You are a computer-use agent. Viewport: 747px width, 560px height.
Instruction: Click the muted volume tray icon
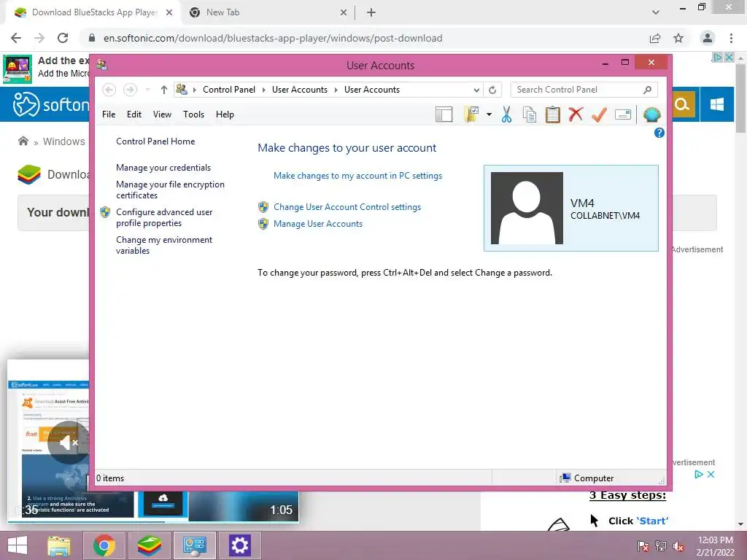tap(678, 545)
